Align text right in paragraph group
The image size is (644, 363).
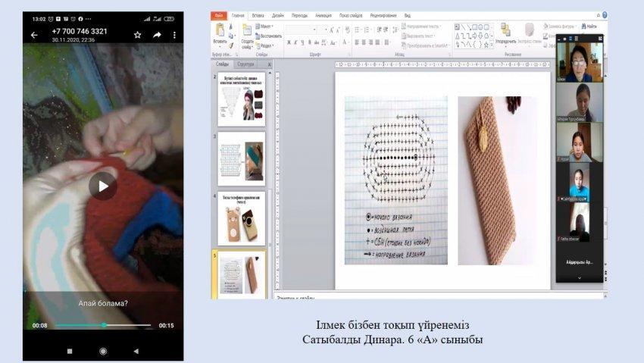[x=370, y=42]
